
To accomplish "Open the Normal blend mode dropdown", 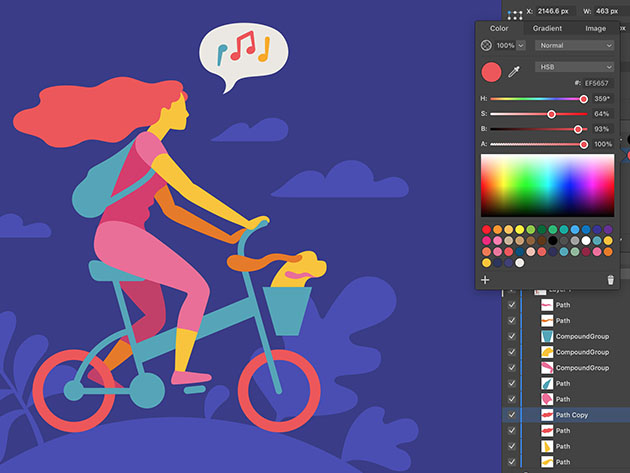I will pyautogui.click(x=575, y=45).
